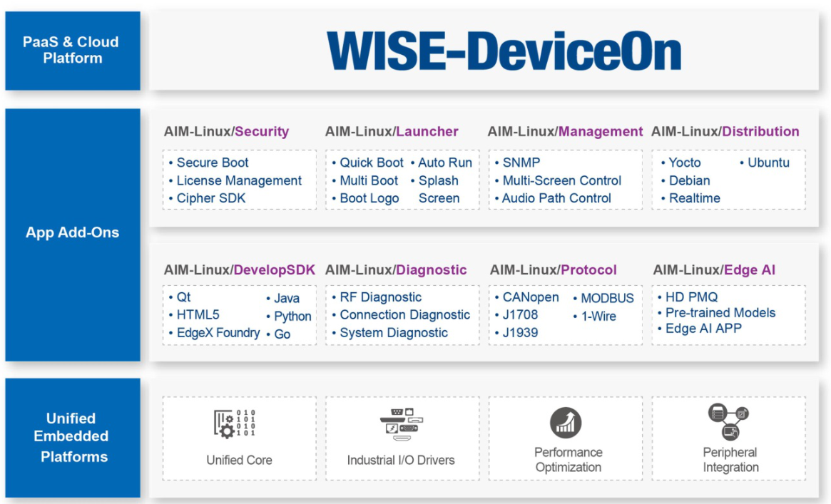
Task: Choose Ubuntu in the Distribution box
Action: click(768, 163)
